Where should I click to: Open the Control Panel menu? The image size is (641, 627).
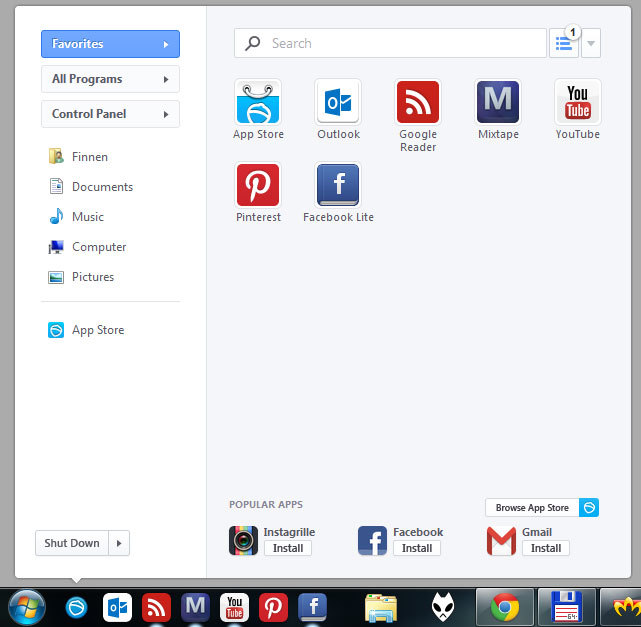(x=110, y=114)
